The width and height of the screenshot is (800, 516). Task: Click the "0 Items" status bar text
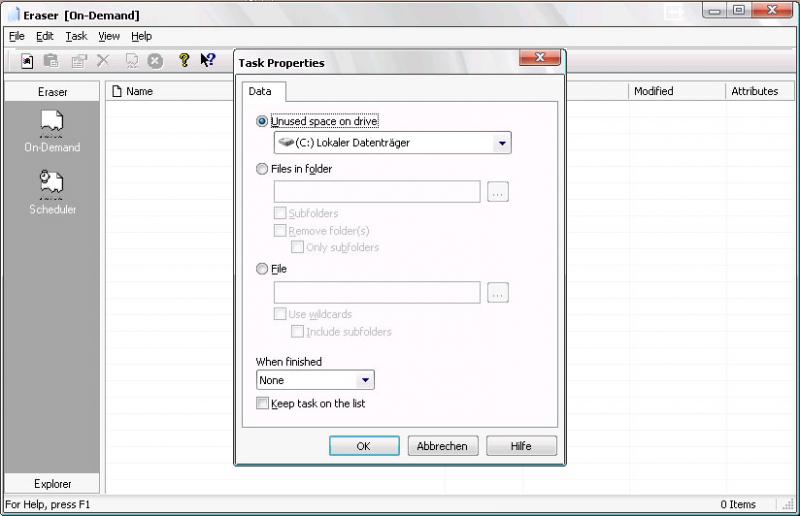[738, 504]
